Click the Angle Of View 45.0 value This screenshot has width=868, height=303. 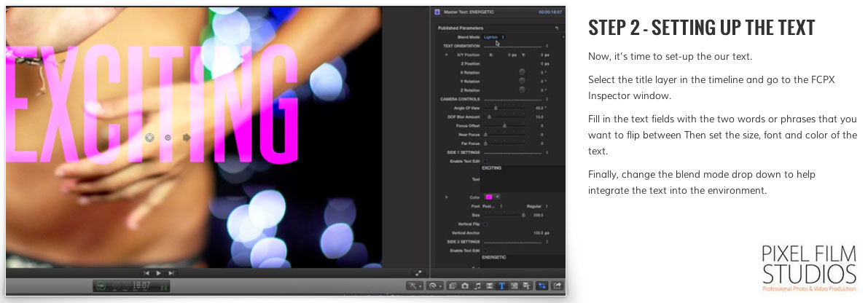pos(541,108)
